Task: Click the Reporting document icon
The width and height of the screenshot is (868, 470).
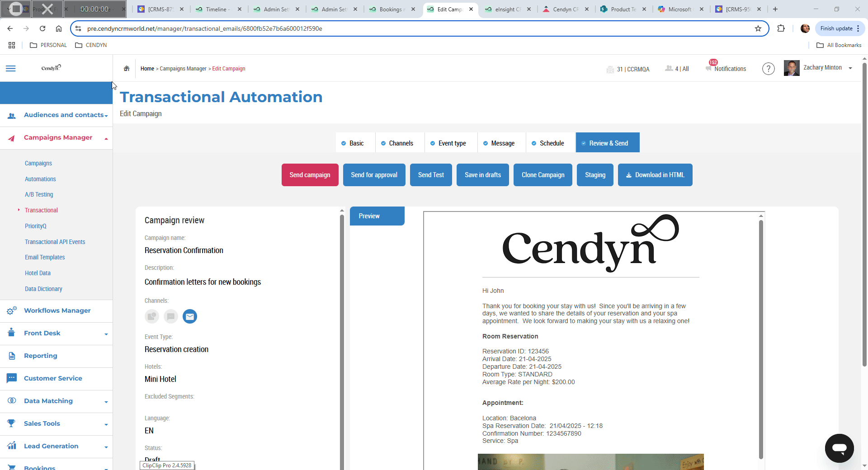Action: coord(12,356)
